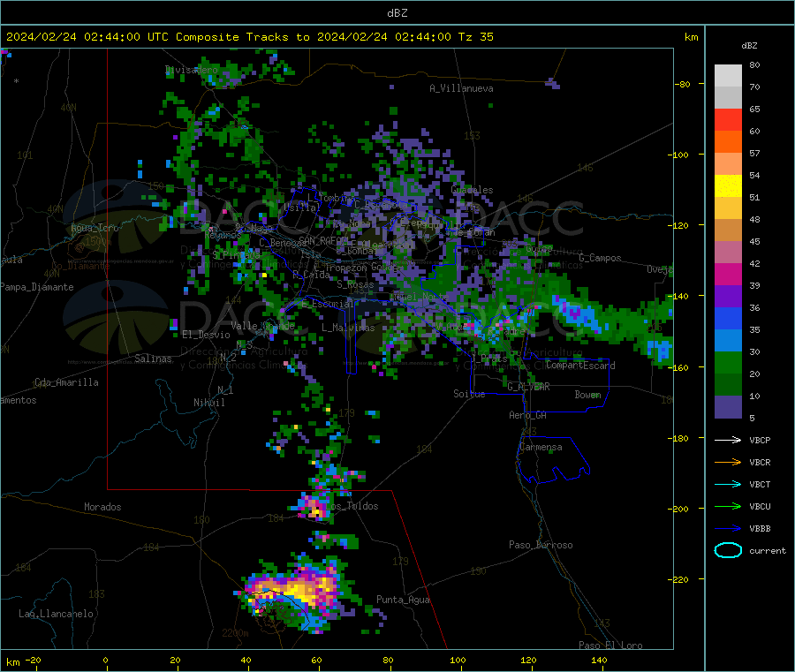The image size is (795, 672).
Task: Click the -140 tick on the right axis
Action: pyautogui.click(x=679, y=297)
